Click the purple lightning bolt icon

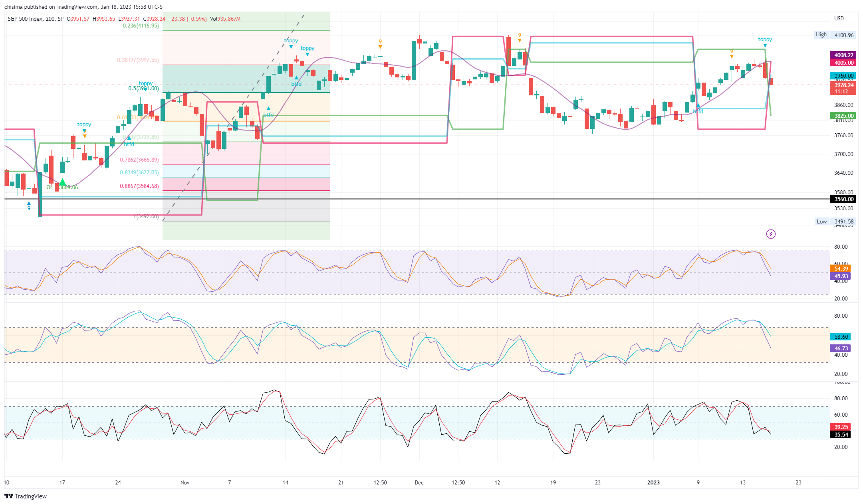click(771, 234)
